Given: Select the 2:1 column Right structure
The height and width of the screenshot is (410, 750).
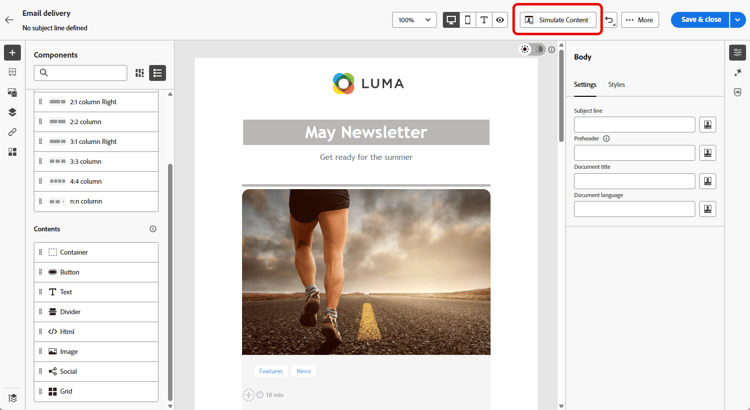Looking at the screenshot, I should click(x=96, y=102).
